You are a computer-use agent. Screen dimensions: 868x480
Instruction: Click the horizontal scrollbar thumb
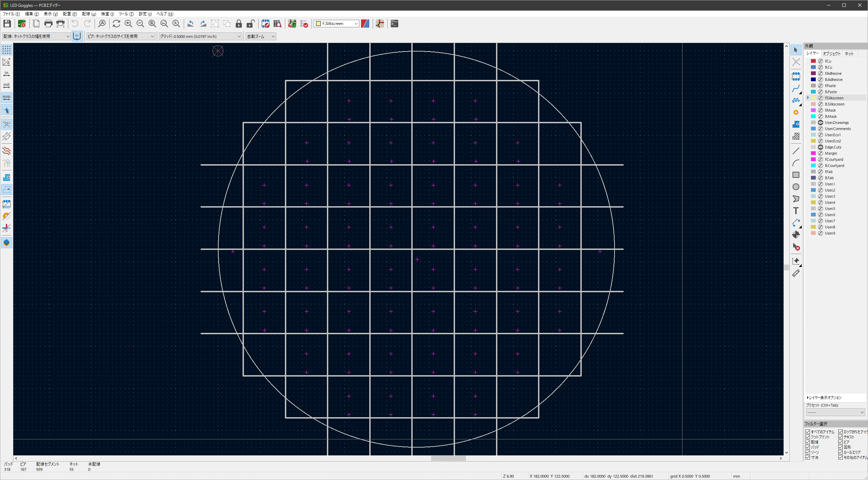coord(448,458)
